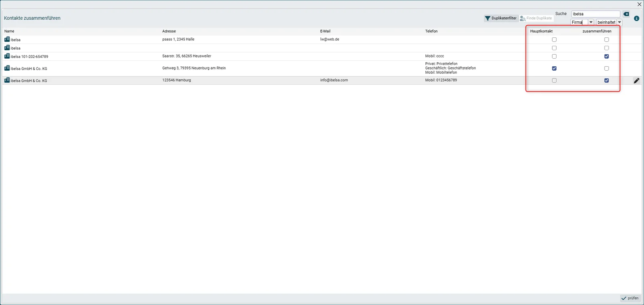Viewport: 644px width, 305px height.
Task: Click the email lw@web.de
Action: [330, 39]
